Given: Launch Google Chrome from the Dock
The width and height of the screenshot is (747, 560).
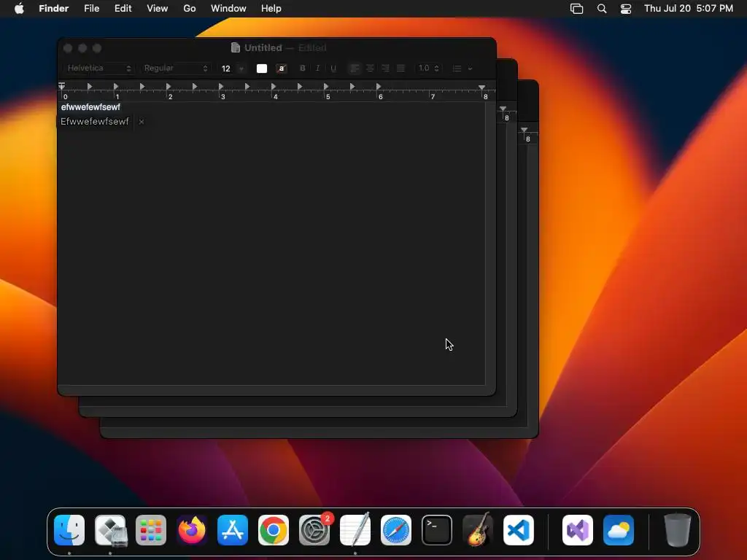Looking at the screenshot, I should pos(274,530).
